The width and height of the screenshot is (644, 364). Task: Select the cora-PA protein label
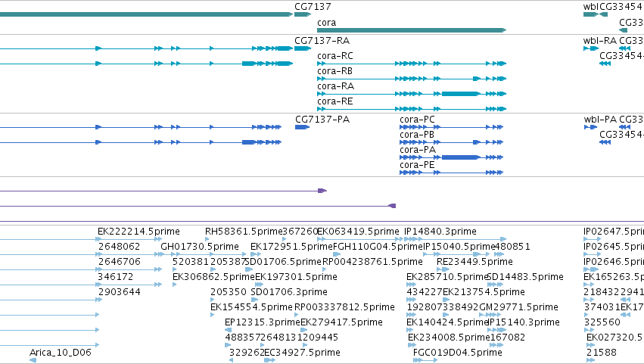click(x=418, y=150)
